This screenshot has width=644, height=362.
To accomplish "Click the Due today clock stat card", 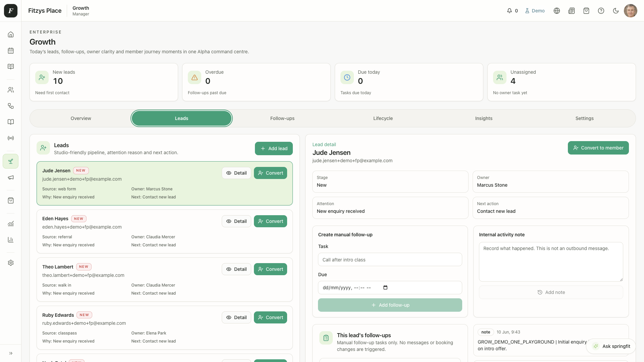I will [409, 82].
